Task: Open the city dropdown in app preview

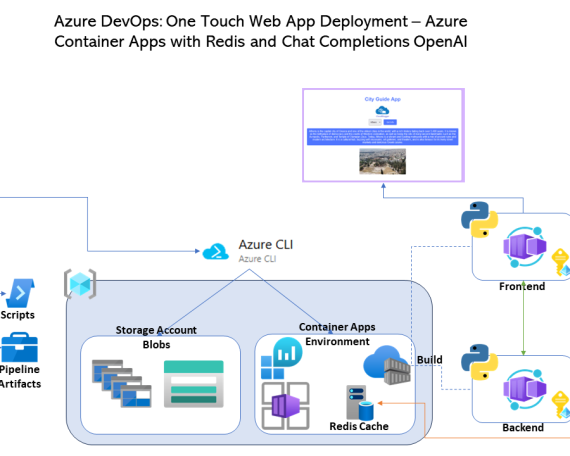Action: coord(375,122)
